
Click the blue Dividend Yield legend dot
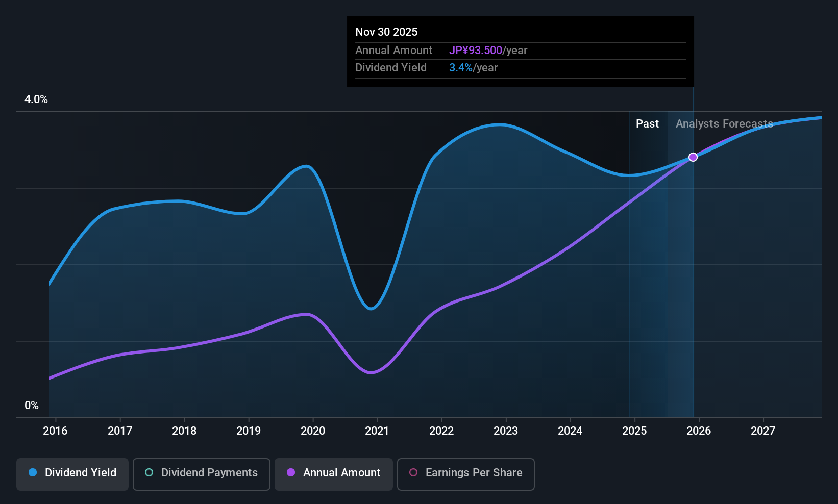(33, 472)
